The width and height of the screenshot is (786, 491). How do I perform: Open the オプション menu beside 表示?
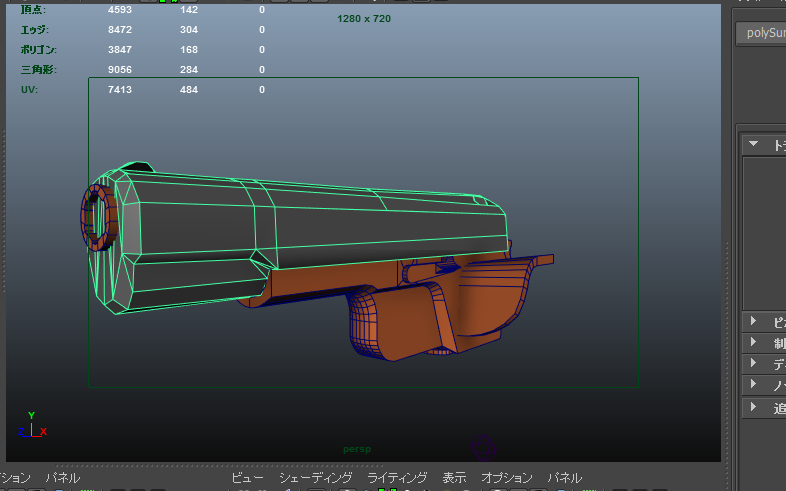click(x=507, y=477)
